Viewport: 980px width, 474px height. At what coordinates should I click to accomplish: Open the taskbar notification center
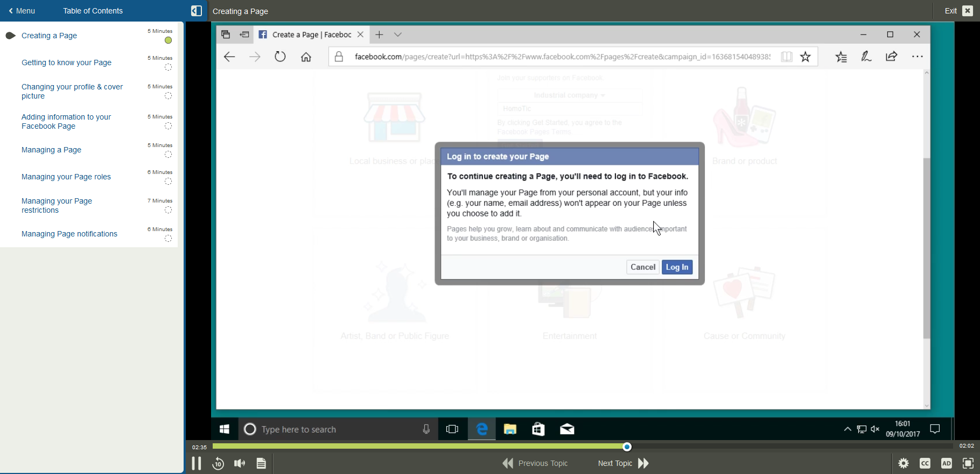click(x=935, y=429)
